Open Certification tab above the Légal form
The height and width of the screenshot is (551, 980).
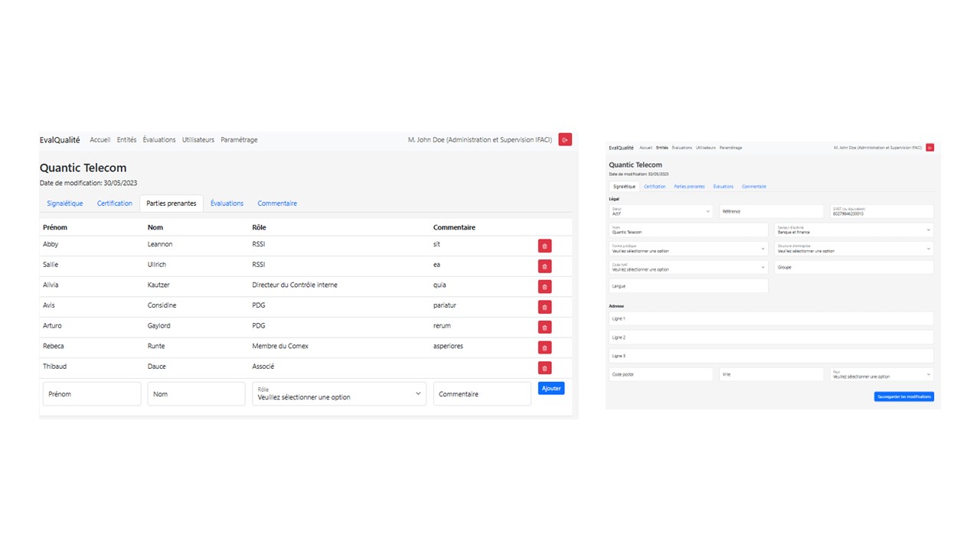click(x=655, y=187)
